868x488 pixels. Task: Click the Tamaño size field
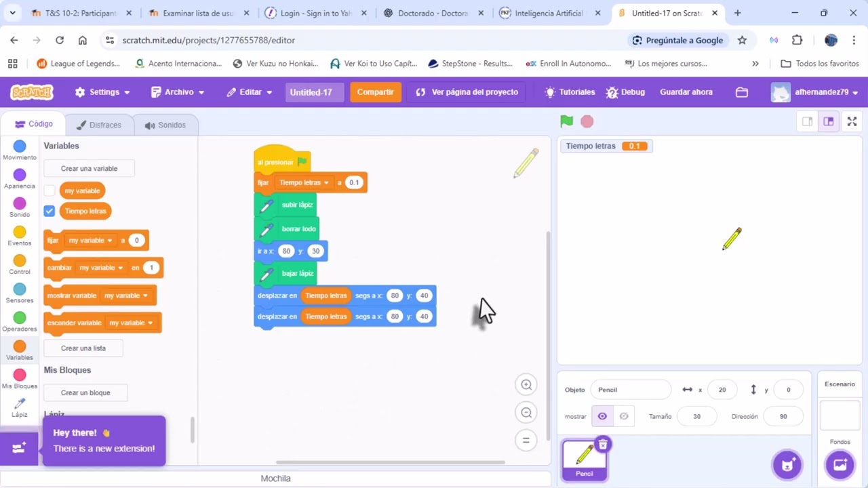point(696,416)
